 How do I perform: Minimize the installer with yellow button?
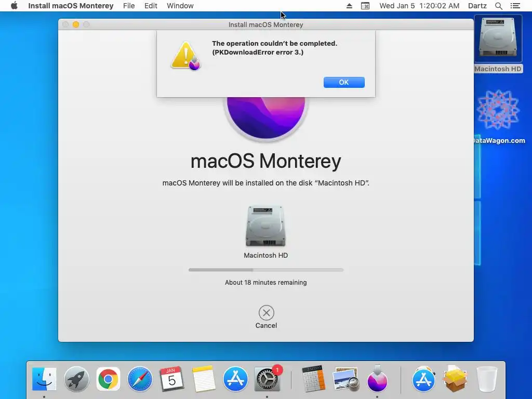coord(76,24)
